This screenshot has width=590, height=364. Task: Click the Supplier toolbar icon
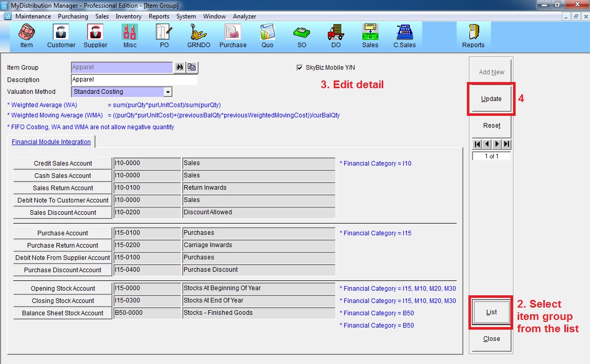95,36
